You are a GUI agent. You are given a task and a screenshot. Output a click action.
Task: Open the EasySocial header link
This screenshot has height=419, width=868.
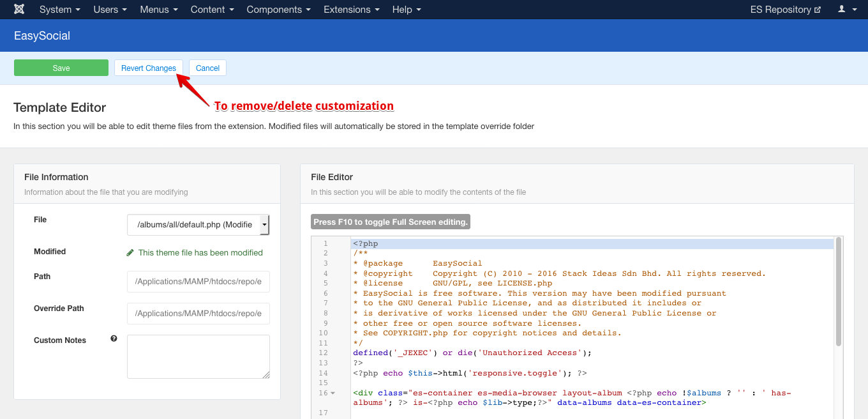coord(42,36)
